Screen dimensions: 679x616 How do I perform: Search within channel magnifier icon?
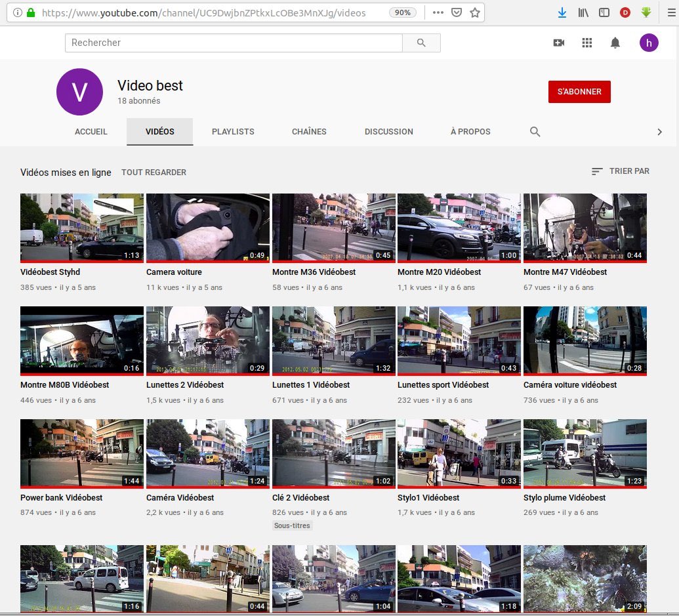coord(535,132)
